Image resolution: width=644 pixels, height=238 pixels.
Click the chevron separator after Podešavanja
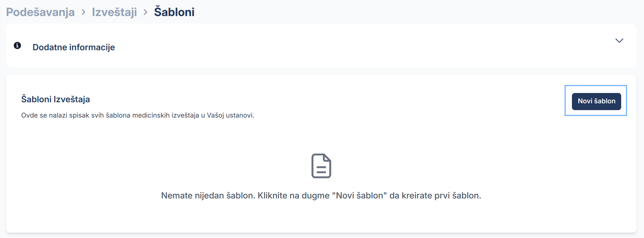point(83,12)
